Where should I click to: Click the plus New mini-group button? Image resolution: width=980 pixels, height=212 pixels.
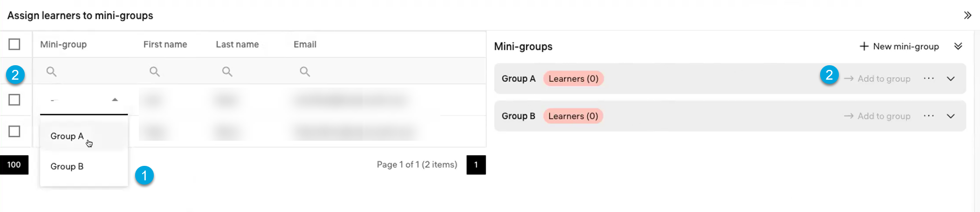click(899, 47)
